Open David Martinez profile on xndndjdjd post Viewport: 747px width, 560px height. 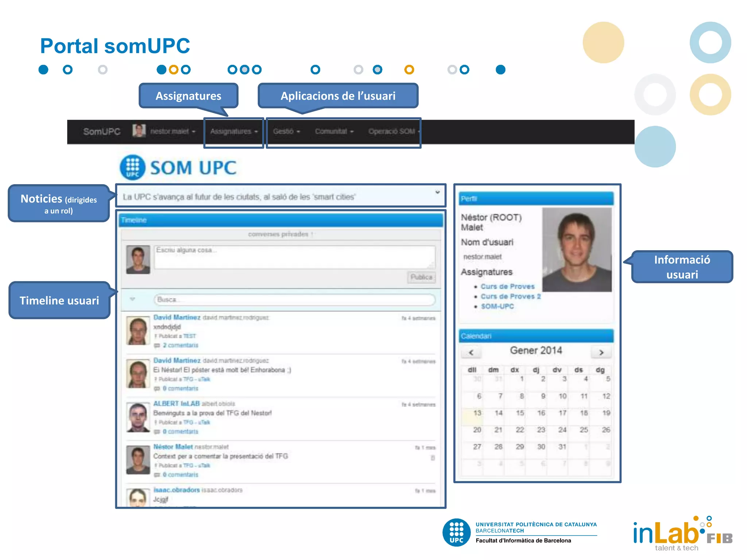[x=177, y=318]
